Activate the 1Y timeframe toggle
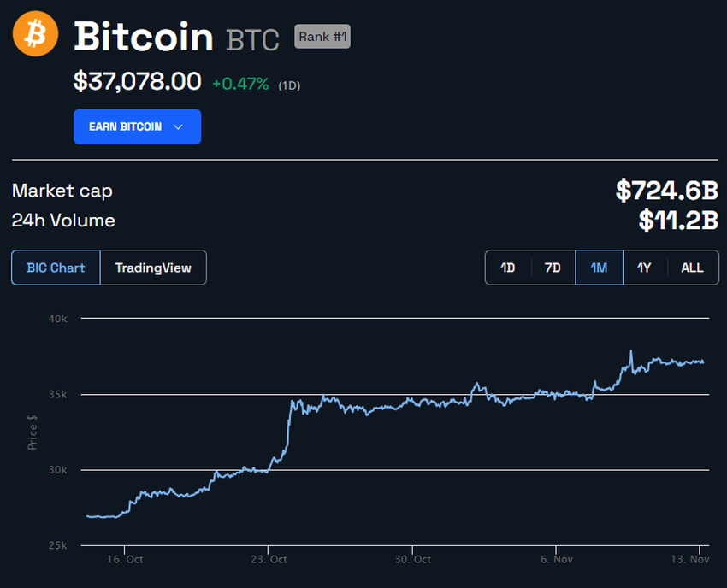Screen dimensions: 727x588 (644, 267)
